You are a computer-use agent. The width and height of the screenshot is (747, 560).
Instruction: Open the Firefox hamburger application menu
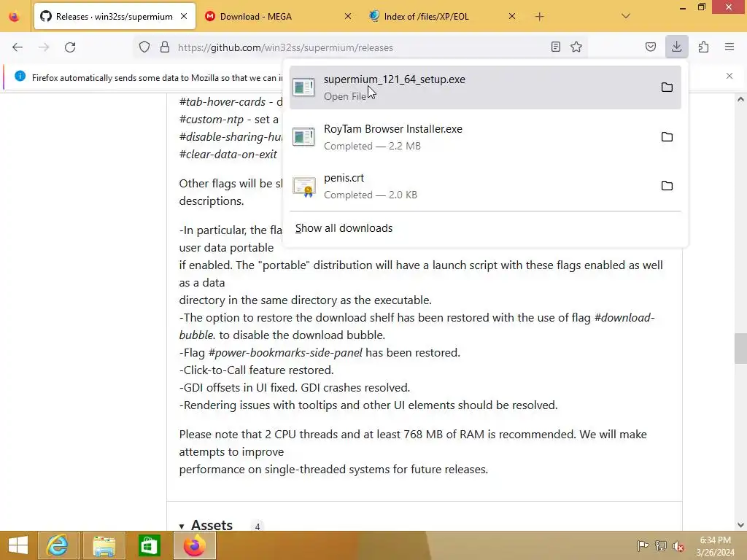729,47
